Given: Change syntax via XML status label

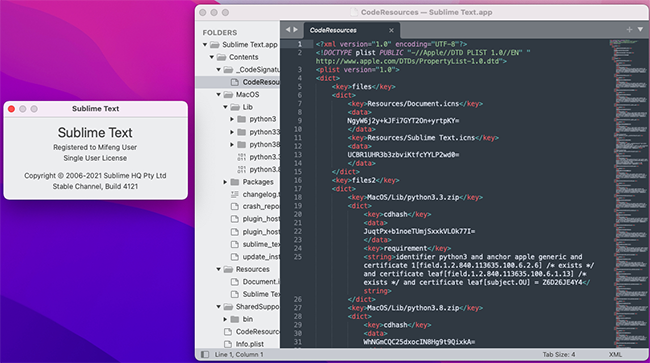Looking at the screenshot, I should click(615, 354).
